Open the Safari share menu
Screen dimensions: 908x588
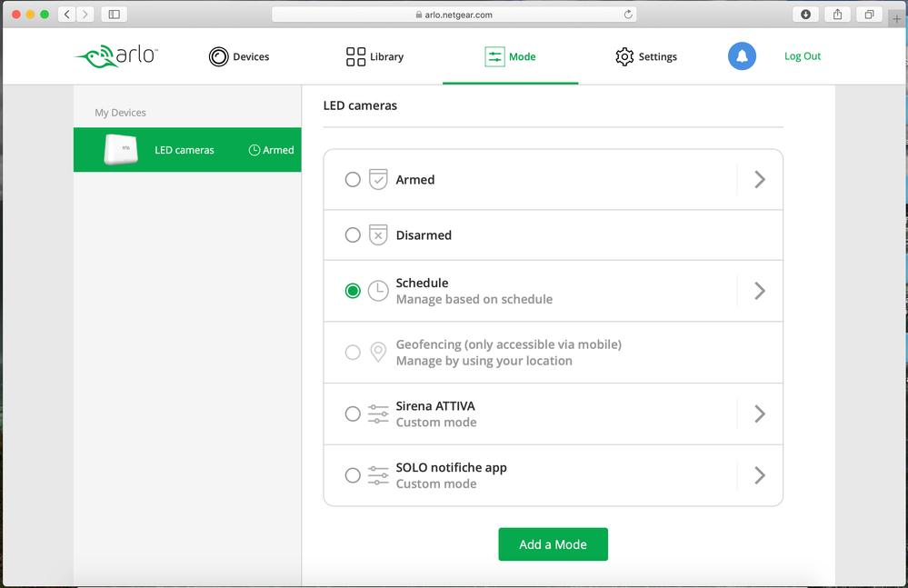[837, 15]
